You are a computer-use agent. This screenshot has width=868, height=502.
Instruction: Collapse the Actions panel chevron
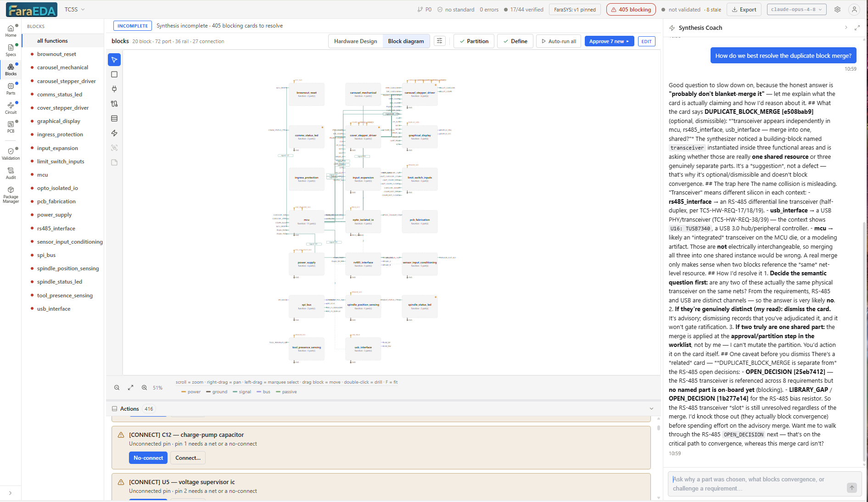(651, 409)
